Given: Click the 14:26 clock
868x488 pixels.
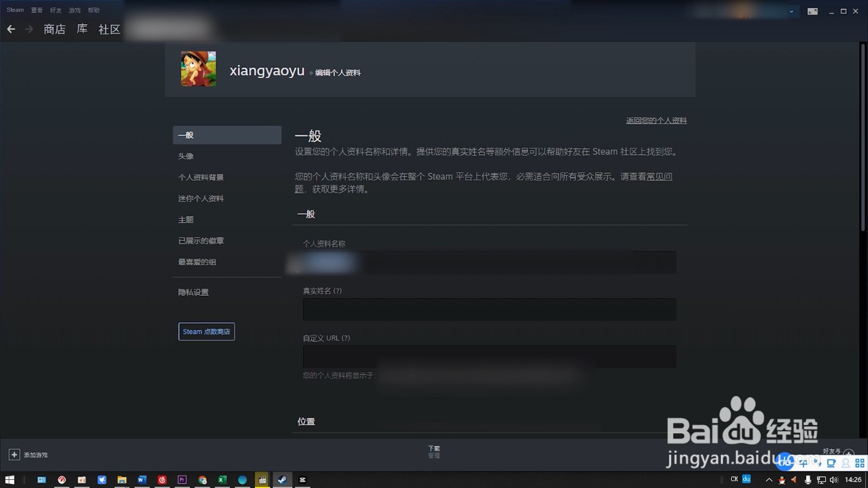Looking at the screenshot, I should (x=853, y=480).
